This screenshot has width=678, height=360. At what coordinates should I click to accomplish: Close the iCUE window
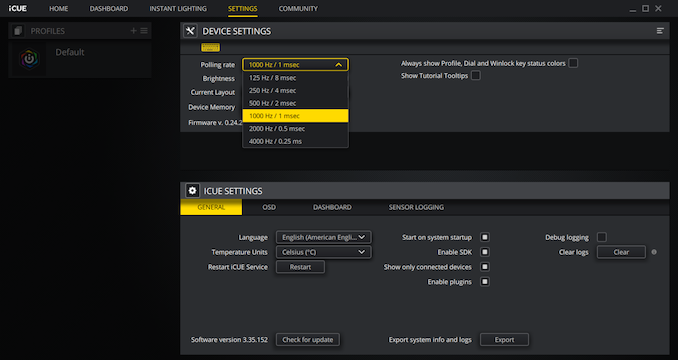(x=658, y=9)
